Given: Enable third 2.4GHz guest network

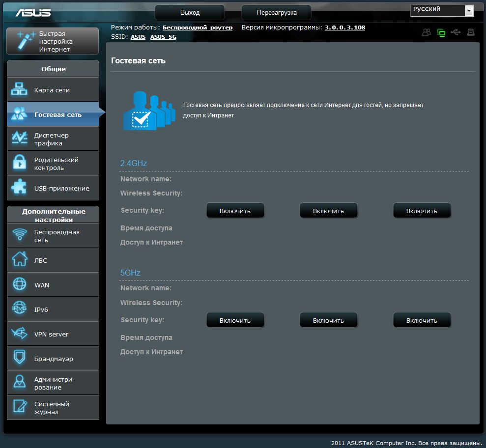Looking at the screenshot, I should point(422,211).
